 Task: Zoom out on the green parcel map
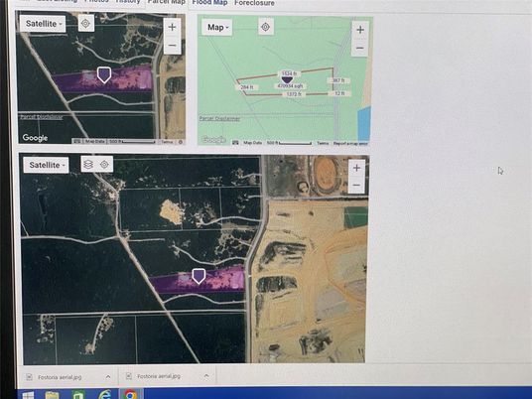[360, 48]
